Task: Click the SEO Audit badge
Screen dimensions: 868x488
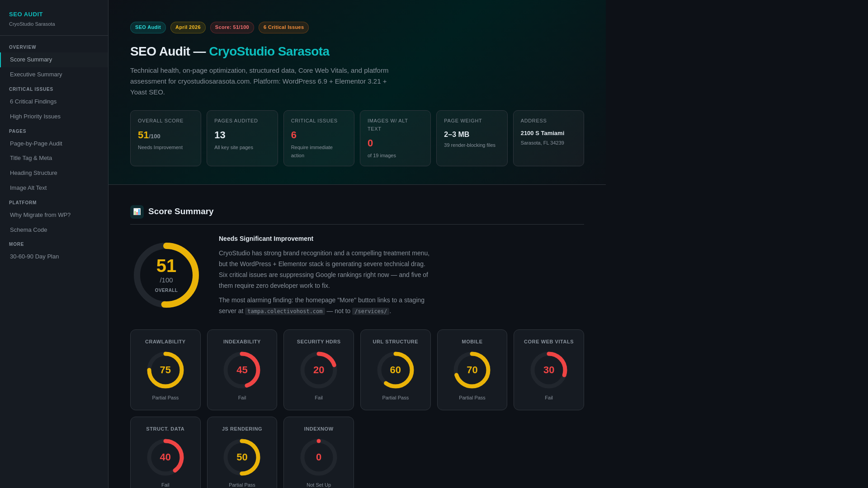Action: click(148, 28)
